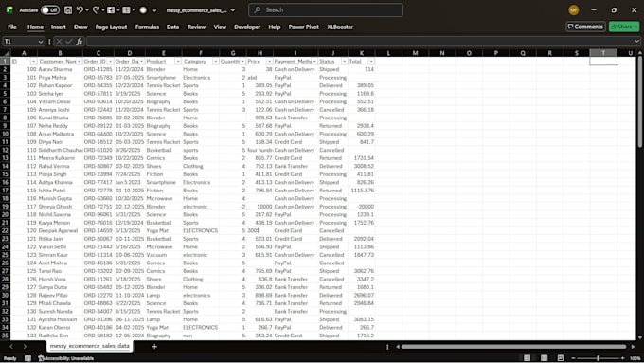The height and width of the screenshot is (363, 644).
Task: Click the user account avatar
Action: pos(573,9)
